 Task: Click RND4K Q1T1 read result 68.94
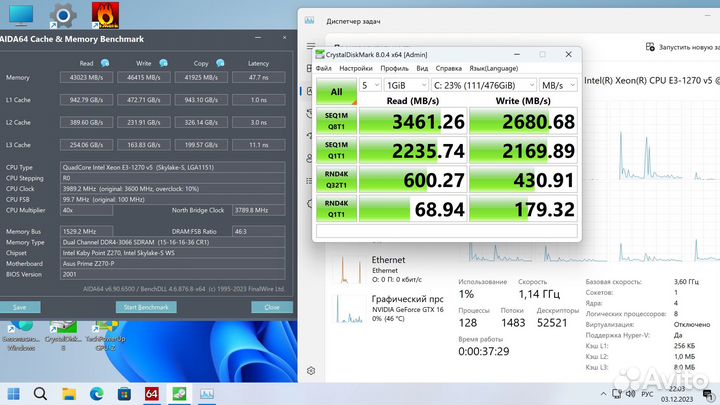point(413,208)
